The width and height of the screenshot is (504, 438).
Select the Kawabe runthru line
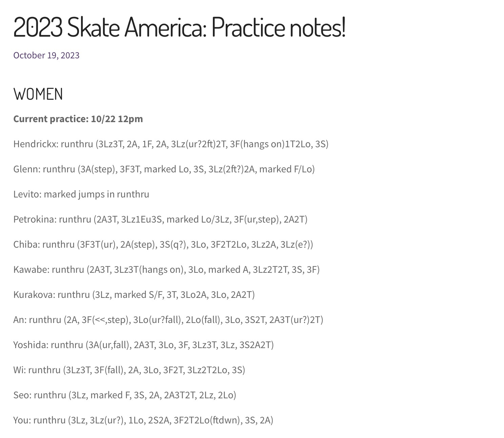[x=167, y=270]
